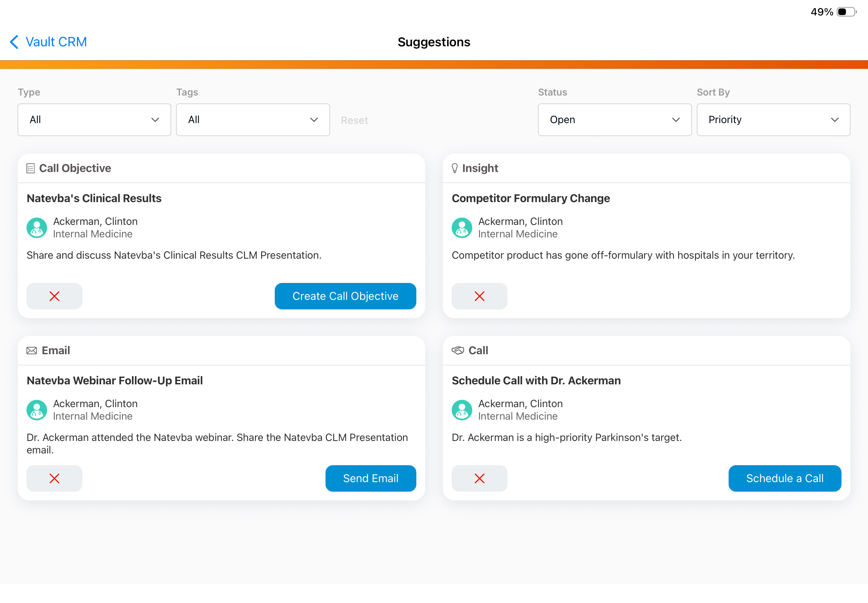Screen dimensions: 868x603
Task: Tap the doctor avatar in the Insight card
Action: [x=462, y=228]
